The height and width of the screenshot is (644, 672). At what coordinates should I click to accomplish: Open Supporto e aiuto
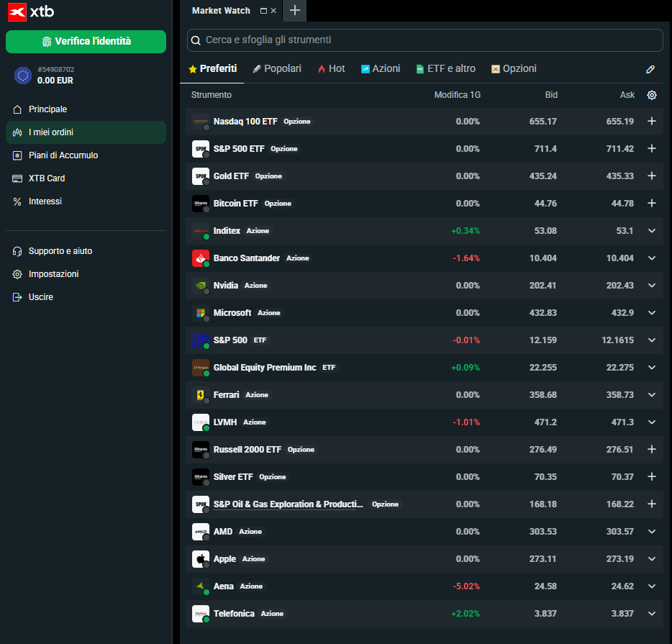pos(86,251)
